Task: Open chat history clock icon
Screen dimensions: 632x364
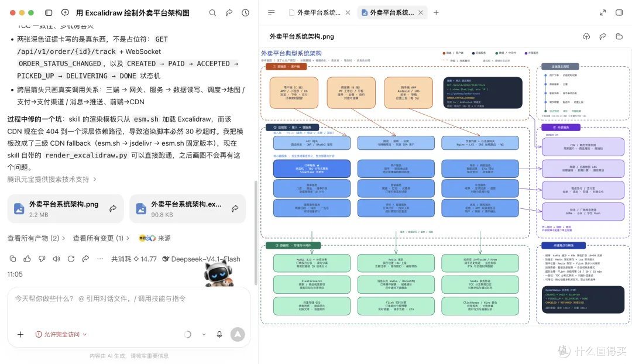Action: 245,13
